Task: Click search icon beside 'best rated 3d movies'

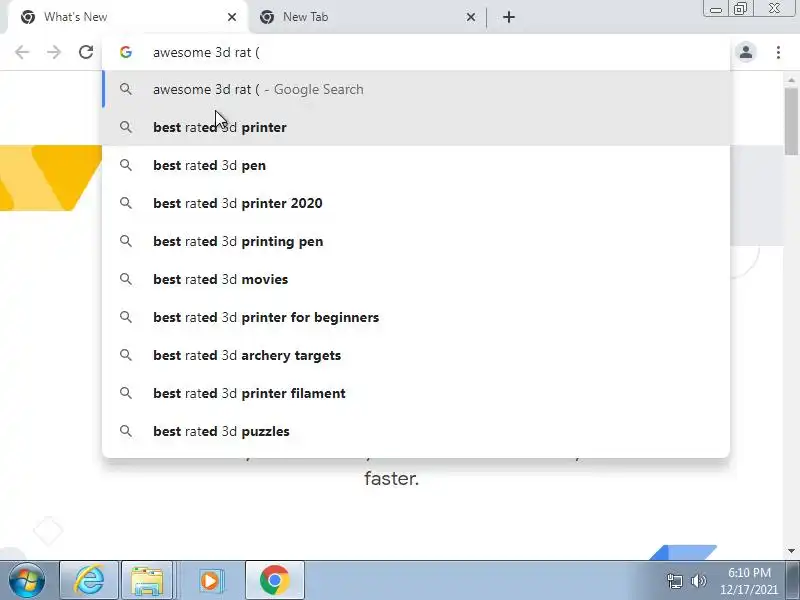Action: click(126, 279)
